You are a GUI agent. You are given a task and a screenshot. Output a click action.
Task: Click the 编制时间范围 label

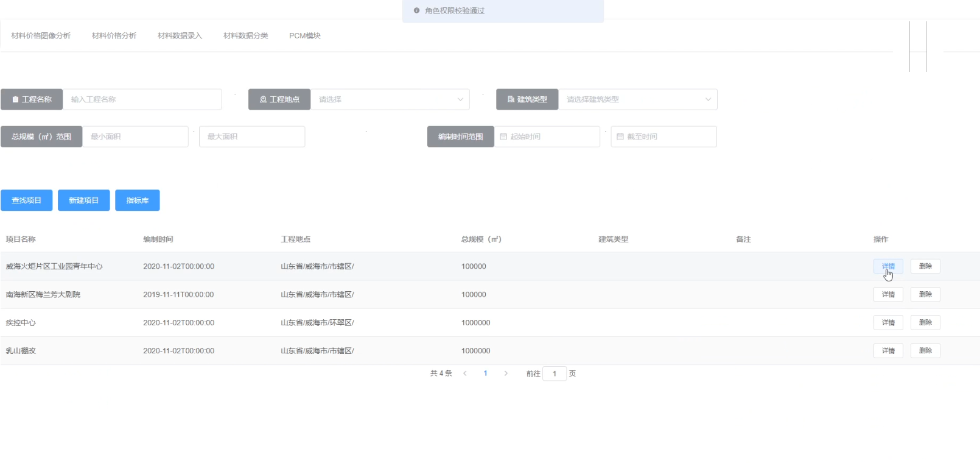coord(461,136)
